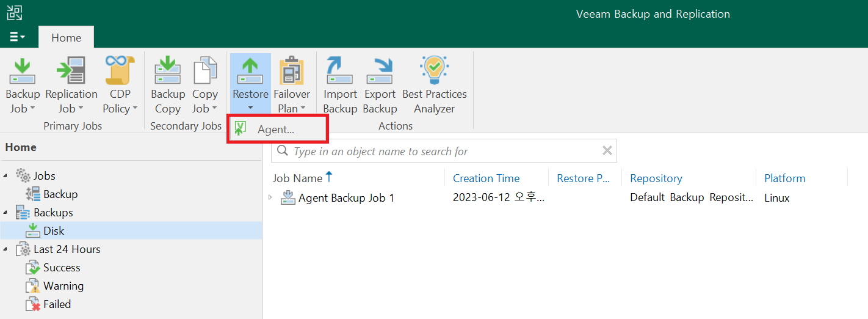This screenshot has width=868, height=319.
Task: Click the magnifier icon in search box
Action: (283, 151)
